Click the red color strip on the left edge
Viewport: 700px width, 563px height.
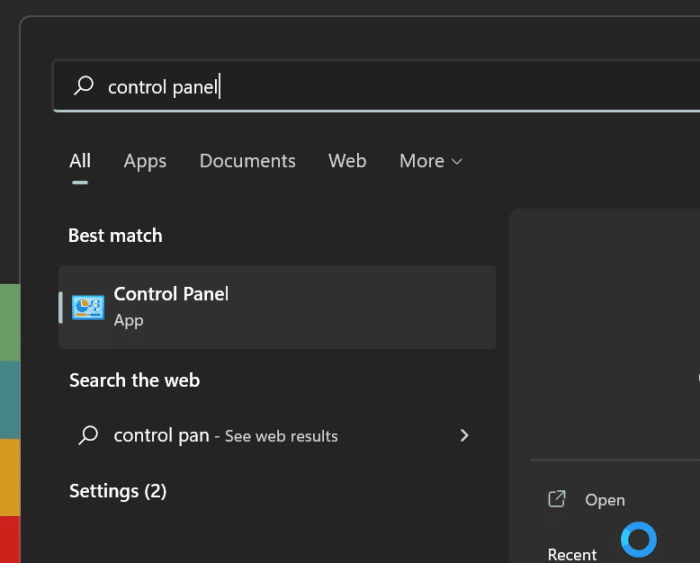9,539
